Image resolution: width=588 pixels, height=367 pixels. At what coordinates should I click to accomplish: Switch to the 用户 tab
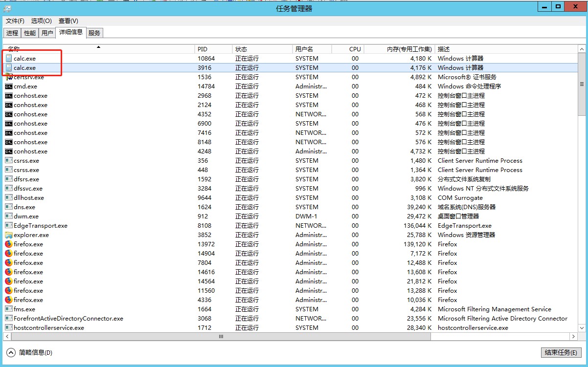pyautogui.click(x=47, y=33)
